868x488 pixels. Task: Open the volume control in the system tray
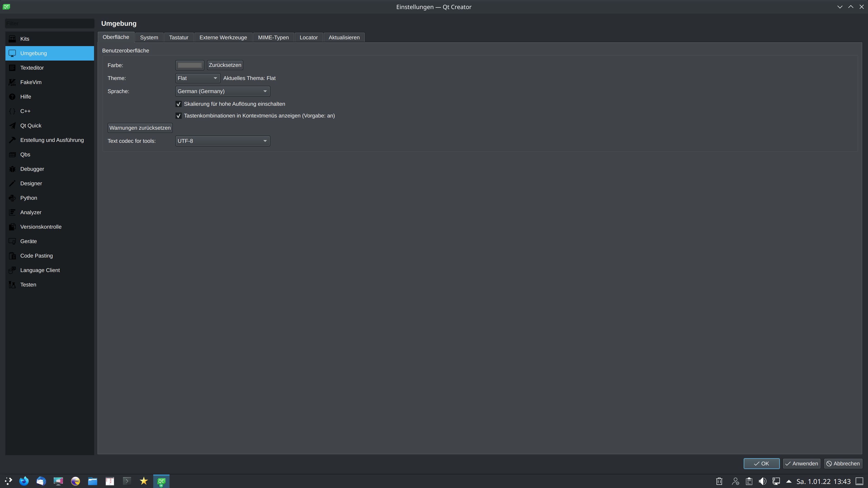tap(762, 481)
